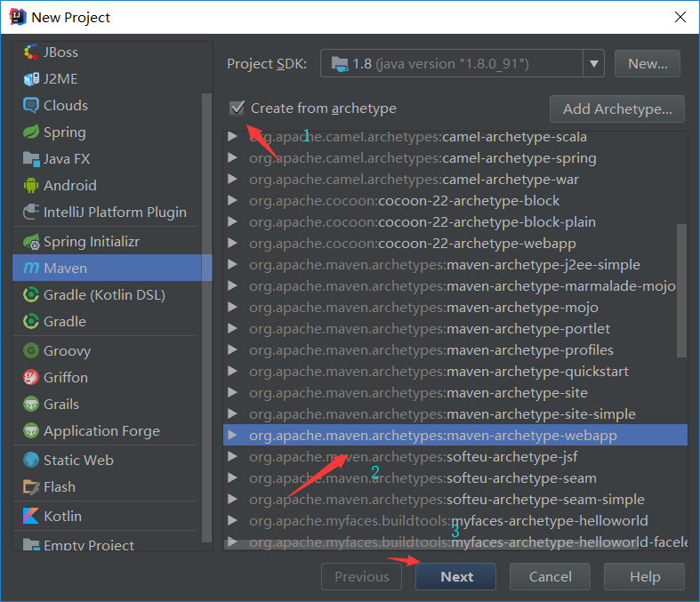This screenshot has width=700, height=602.
Task: Click the Spring Initializr icon
Action: coord(30,242)
